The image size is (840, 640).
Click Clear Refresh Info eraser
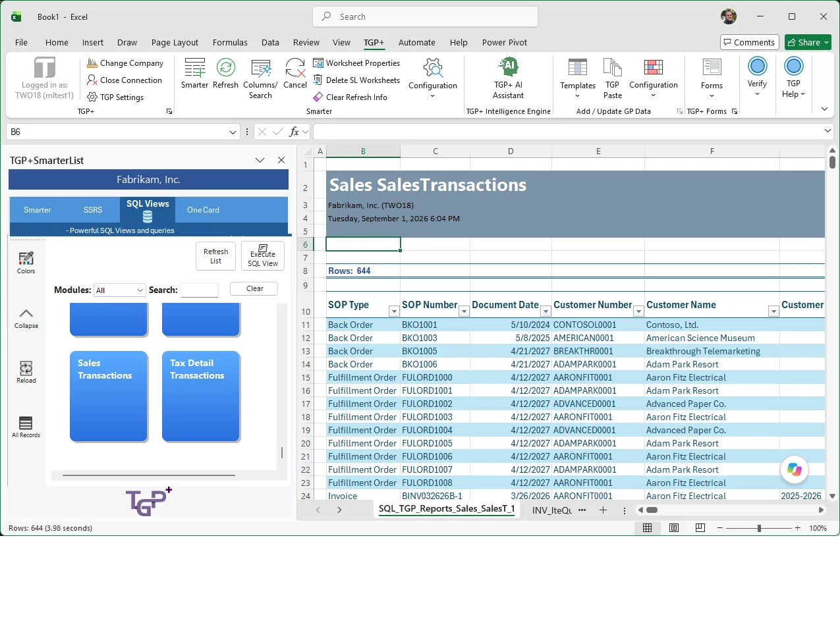click(318, 97)
